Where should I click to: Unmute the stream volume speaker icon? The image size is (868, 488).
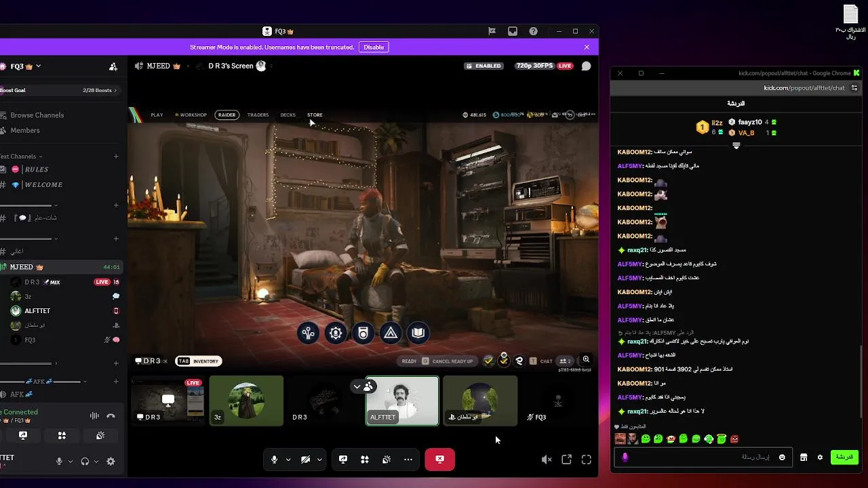(x=547, y=460)
